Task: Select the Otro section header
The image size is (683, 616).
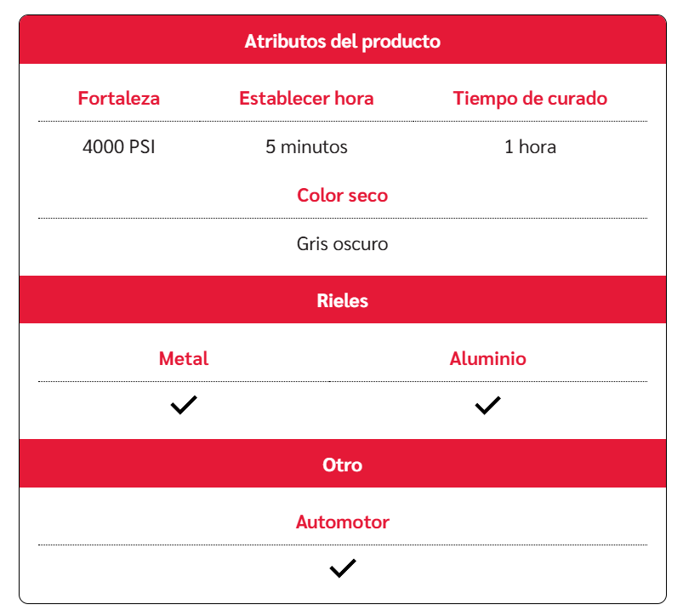Action: (342, 465)
